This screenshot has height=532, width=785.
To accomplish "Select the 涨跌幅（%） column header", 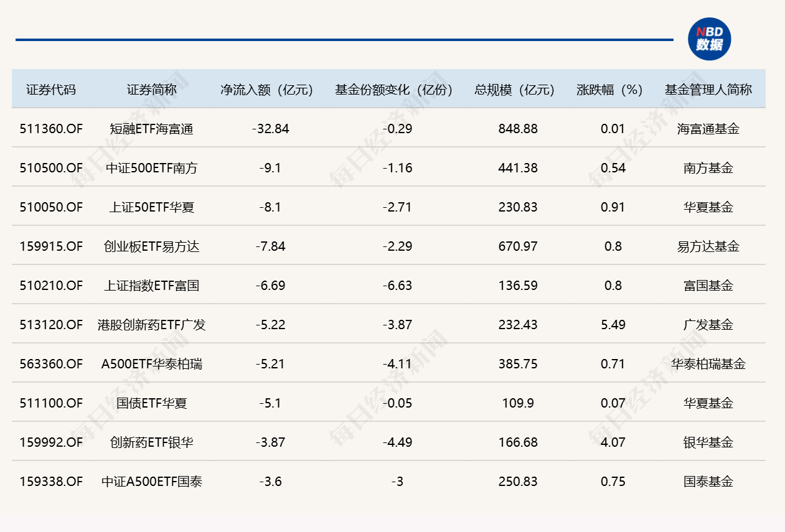I will [x=610, y=90].
